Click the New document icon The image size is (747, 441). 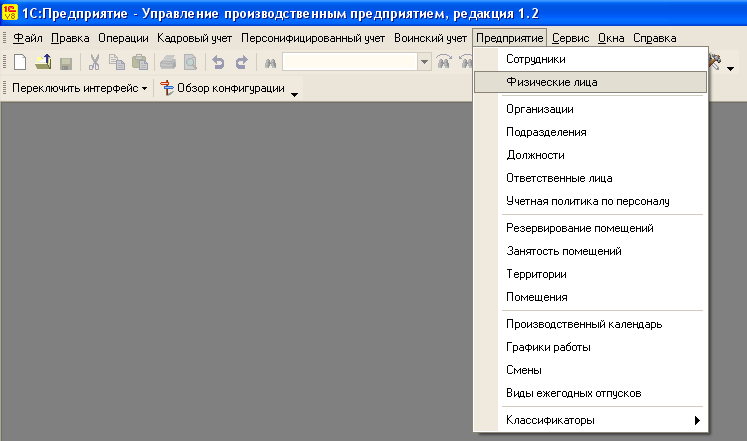20,62
